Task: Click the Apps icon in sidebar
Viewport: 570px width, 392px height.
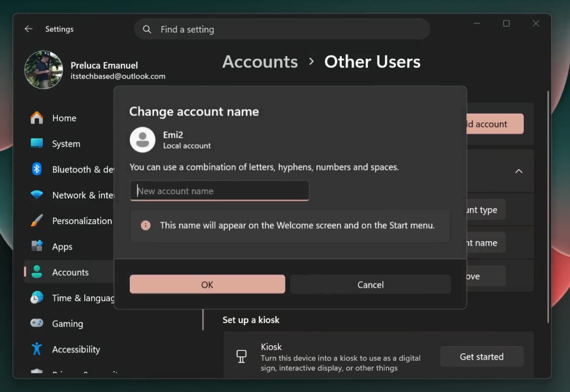Action: coord(37,247)
